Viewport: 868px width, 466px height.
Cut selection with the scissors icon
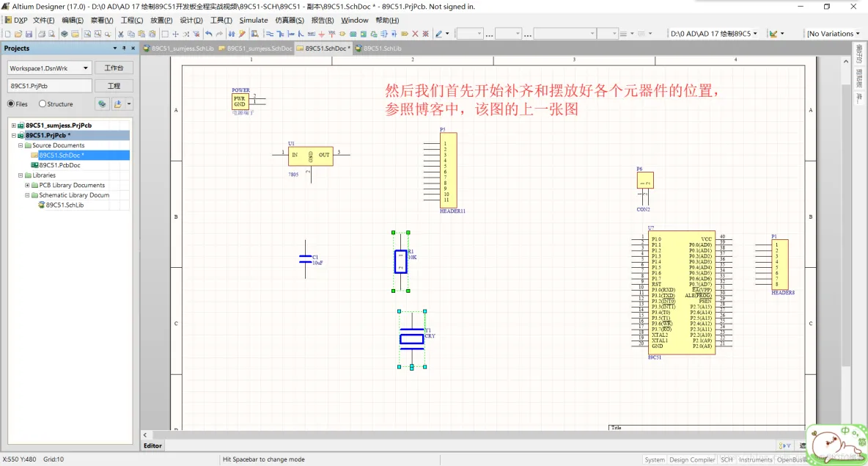[x=121, y=34]
